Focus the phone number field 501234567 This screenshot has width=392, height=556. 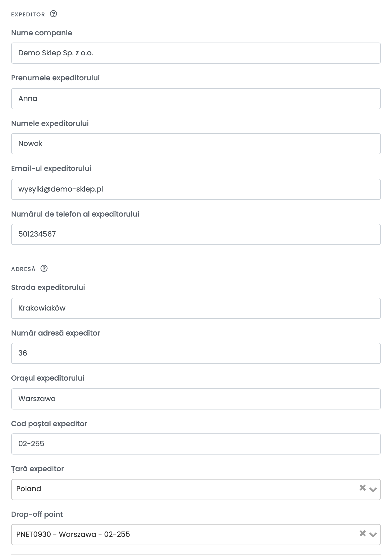(x=196, y=234)
